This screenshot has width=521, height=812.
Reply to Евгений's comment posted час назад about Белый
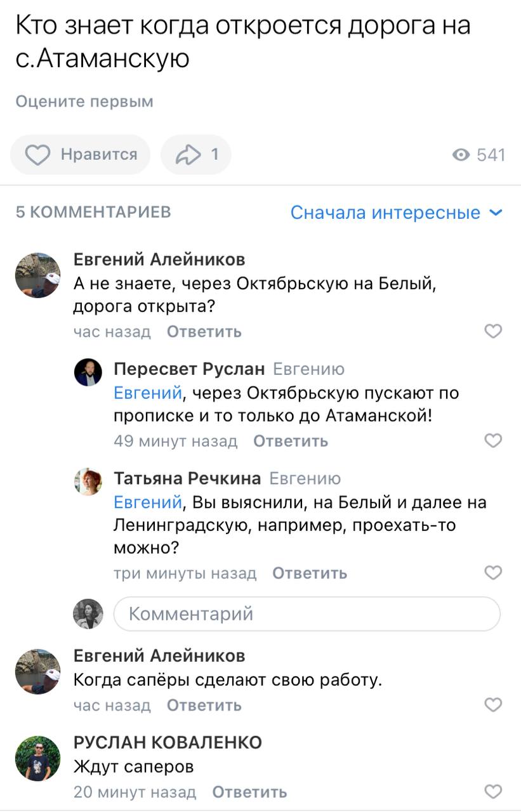tap(204, 332)
